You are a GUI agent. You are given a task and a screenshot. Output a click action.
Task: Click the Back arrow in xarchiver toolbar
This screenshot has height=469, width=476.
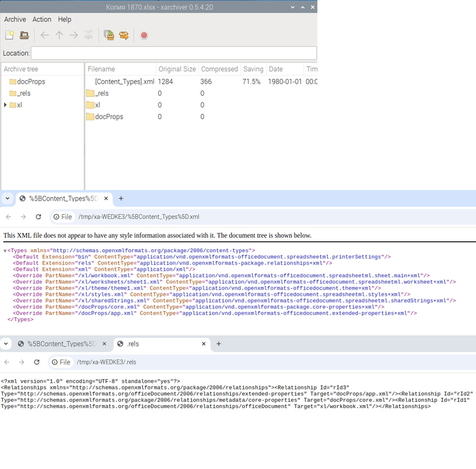(45, 35)
